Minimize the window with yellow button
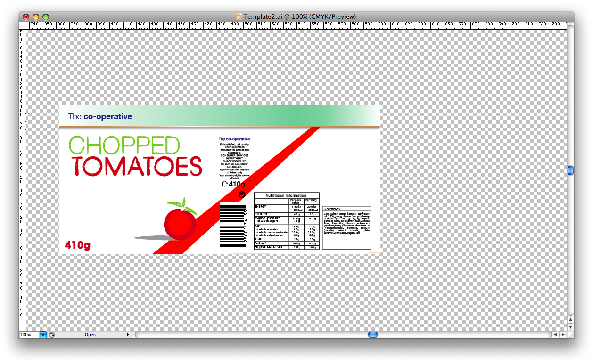 (x=36, y=17)
